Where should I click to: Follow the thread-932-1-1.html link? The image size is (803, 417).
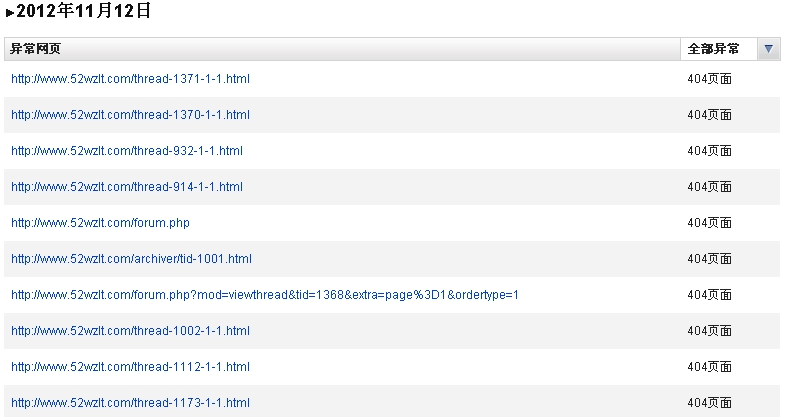[127, 151]
